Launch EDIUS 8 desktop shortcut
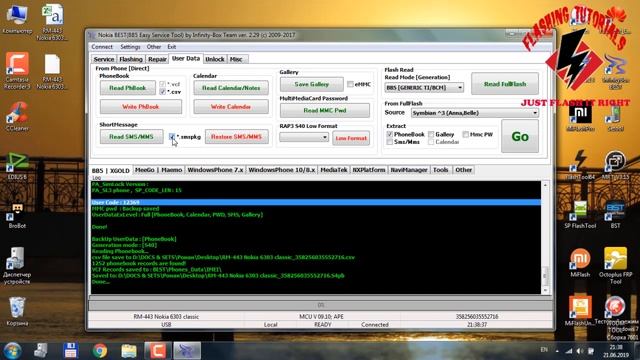640x360 pixels. click(17, 167)
